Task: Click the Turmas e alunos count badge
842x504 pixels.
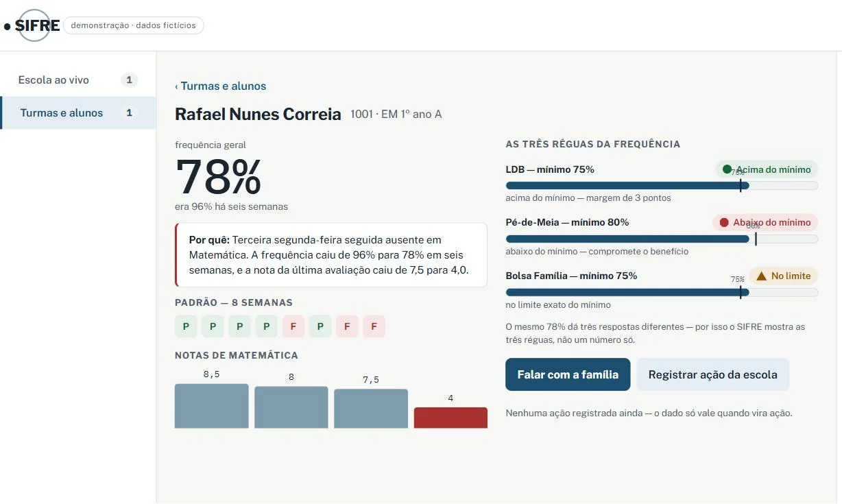Action: (x=129, y=113)
